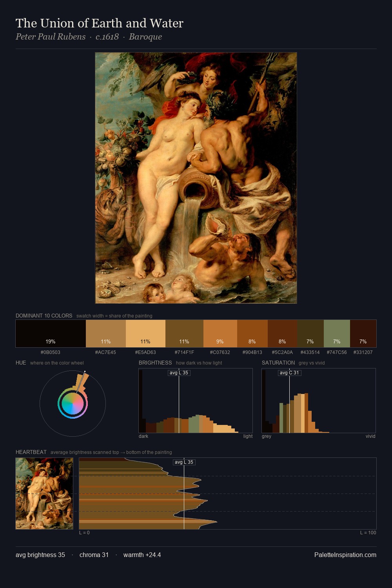Select the #331207 deep maroon swatch
Screen dimensions: 392x588
click(x=363, y=334)
